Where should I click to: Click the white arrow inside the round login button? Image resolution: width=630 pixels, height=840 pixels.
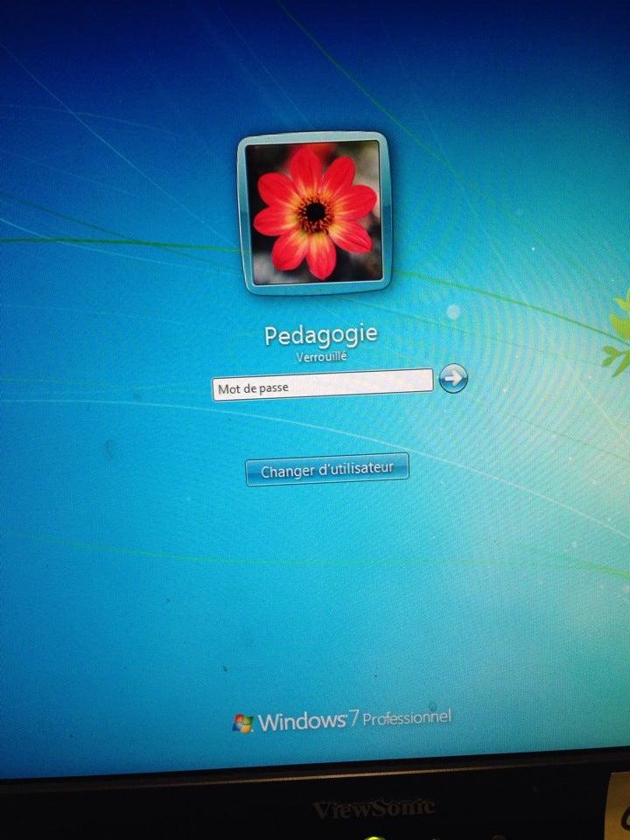[x=453, y=378]
